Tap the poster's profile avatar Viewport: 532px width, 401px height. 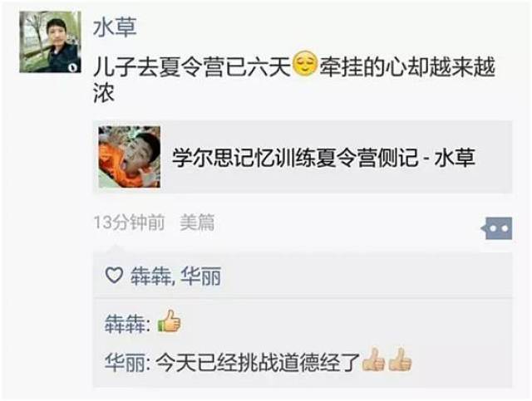coord(50,42)
